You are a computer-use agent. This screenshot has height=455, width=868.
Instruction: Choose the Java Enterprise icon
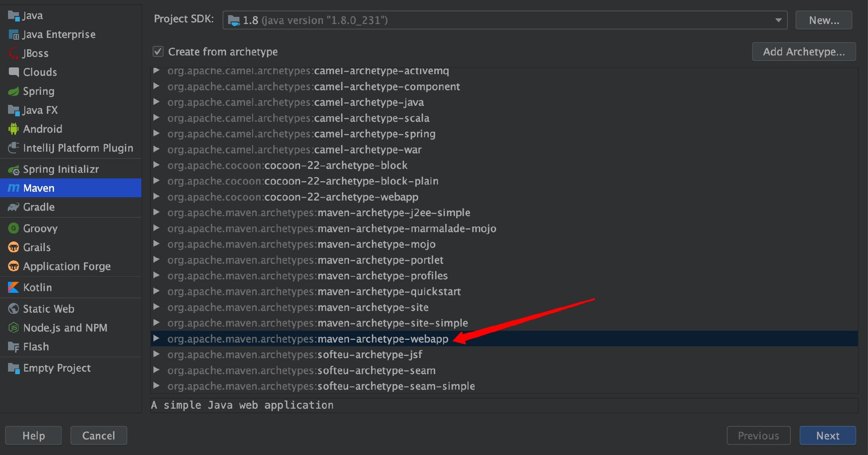tap(13, 35)
